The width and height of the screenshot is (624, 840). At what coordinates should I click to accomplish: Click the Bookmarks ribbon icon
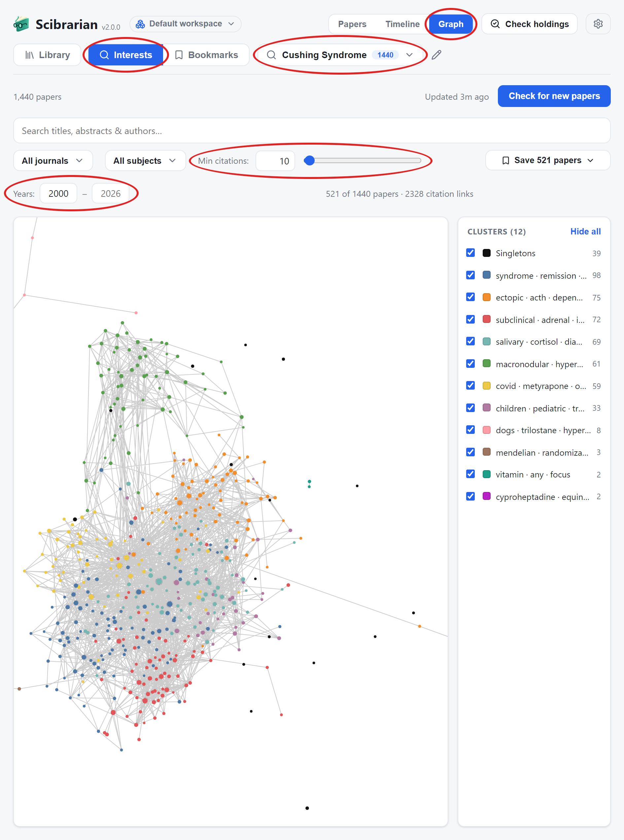tap(179, 55)
